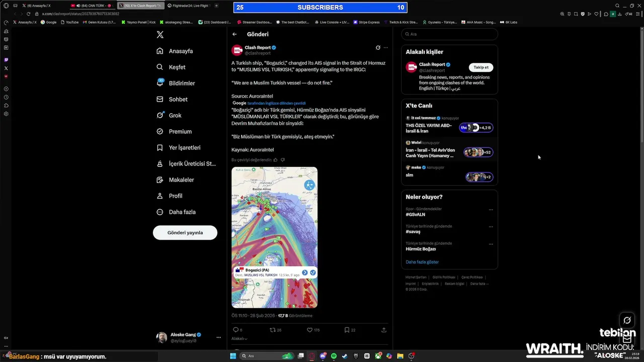The height and width of the screenshot is (362, 644).
Task: Open Grok in the sidebar
Action: coord(169,115)
